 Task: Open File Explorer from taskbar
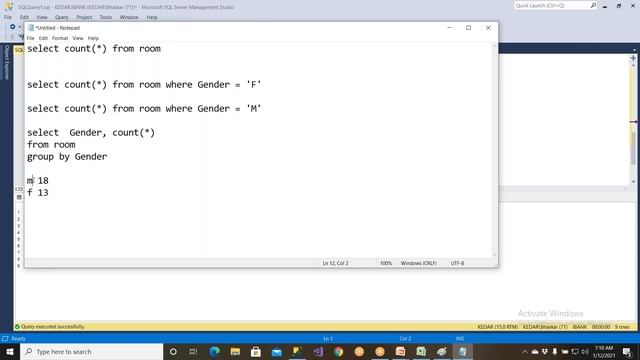coord(235,351)
